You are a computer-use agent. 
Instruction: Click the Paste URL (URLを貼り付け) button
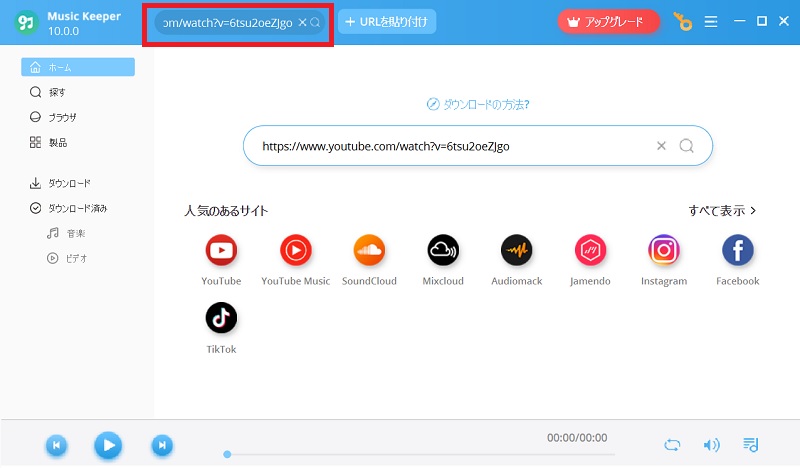(x=387, y=22)
